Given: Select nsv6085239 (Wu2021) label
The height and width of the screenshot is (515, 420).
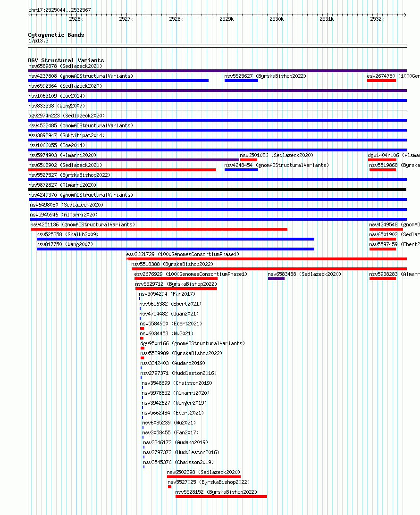Looking at the screenshot, I should 169,423.
